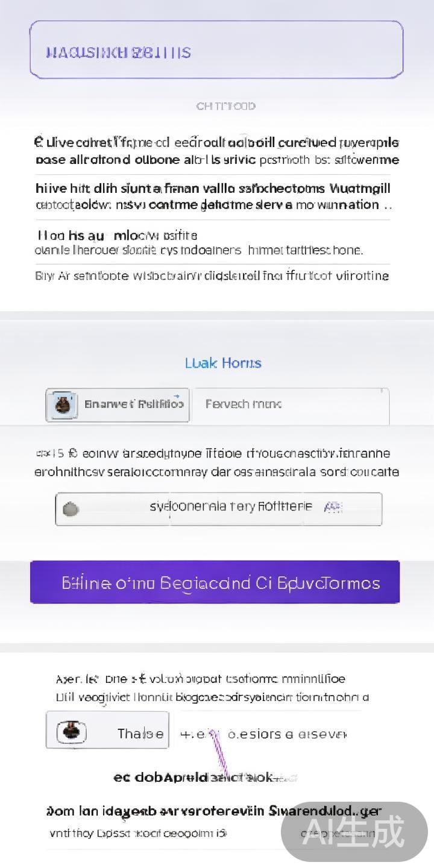Click the avatar icon in the left tab
Image resolution: width=434 pixels, height=868 pixels.
point(63,404)
